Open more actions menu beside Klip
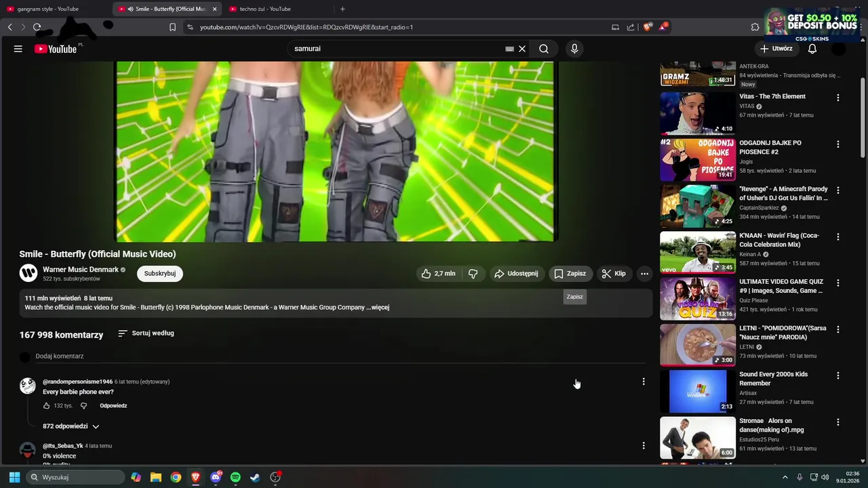This screenshot has width=868, height=488. pyautogui.click(x=644, y=274)
